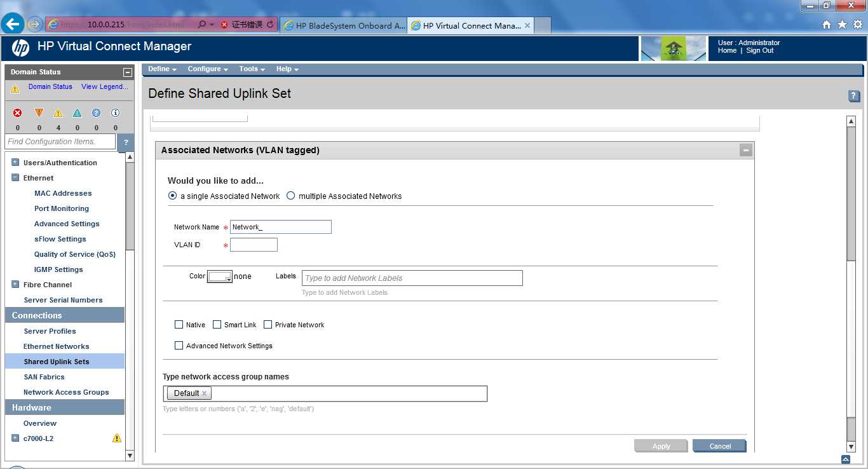Check Advanced Network Settings
The image size is (868, 469).
click(179, 345)
